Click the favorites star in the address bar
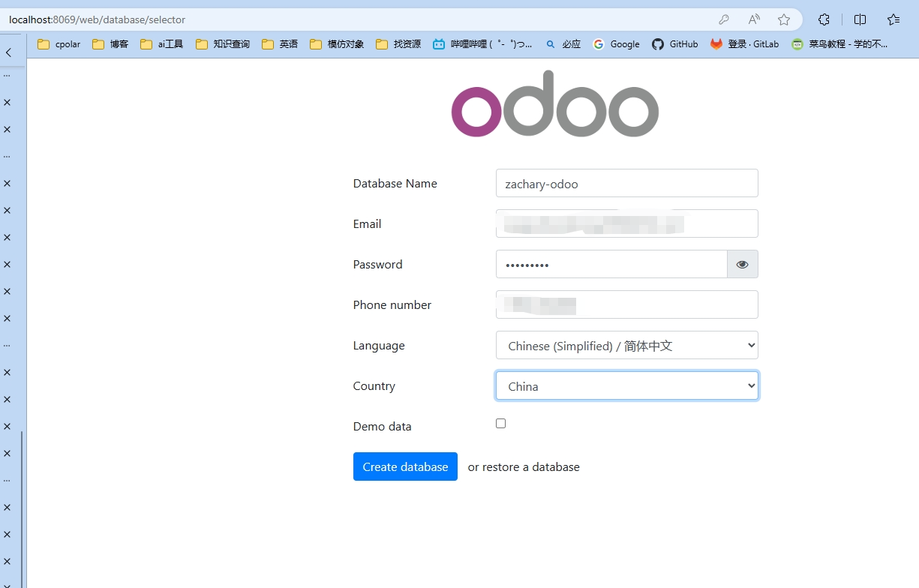Screen dimensions: 919x588 pyautogui.click(x=783, y=19)
